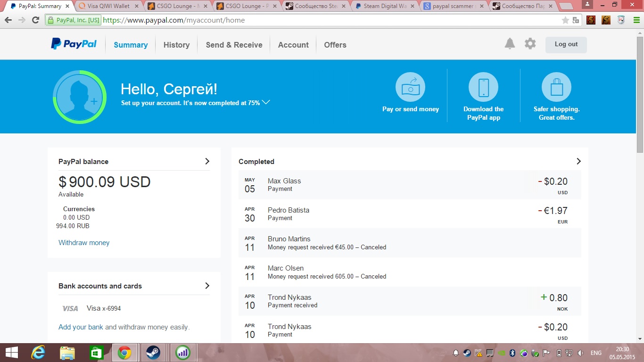The height and width of the screenshot is (362, 644).
Task: Click the Download the PayPal app icon
Action: (483, 87)
